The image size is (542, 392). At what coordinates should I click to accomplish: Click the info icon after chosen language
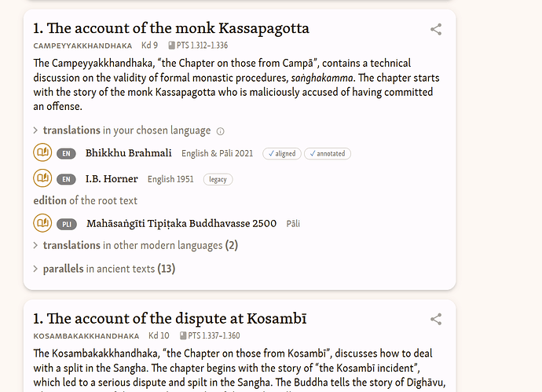pyautogui.click(x=220, y=131)
